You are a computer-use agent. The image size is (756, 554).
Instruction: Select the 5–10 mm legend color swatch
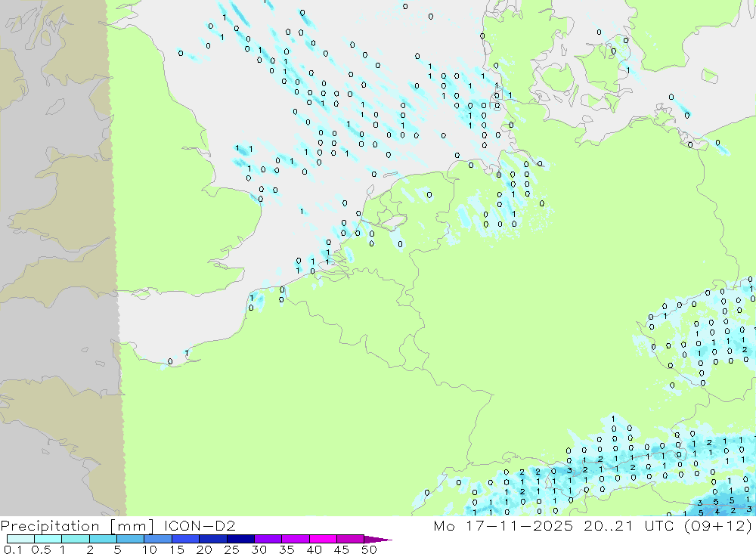pos(131,539)
